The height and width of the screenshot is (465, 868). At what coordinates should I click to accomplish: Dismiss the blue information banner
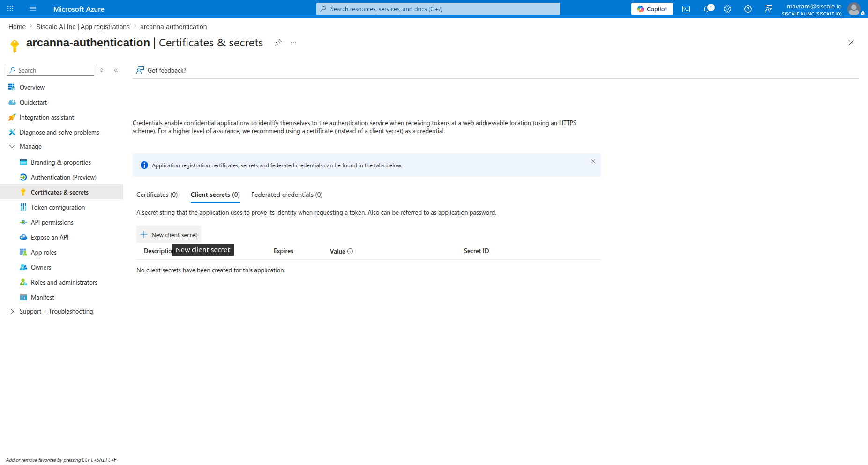click(593, 161)
